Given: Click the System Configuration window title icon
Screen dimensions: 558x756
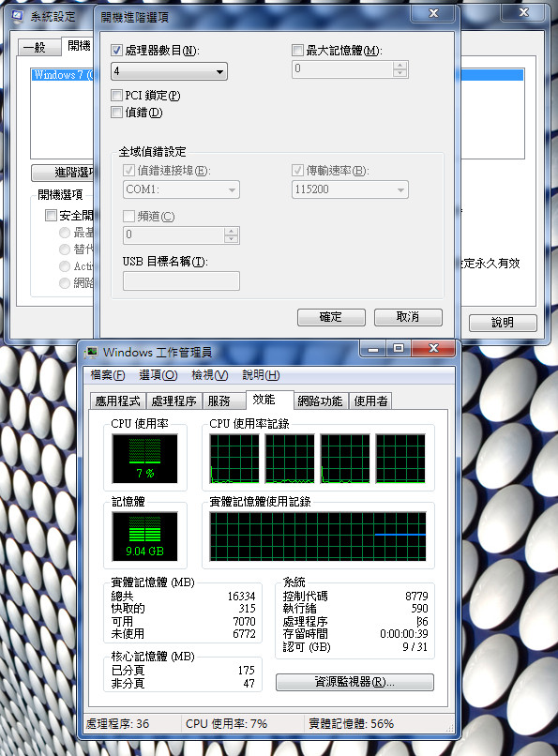Looking at the screenshot, I should pos(17,16).
